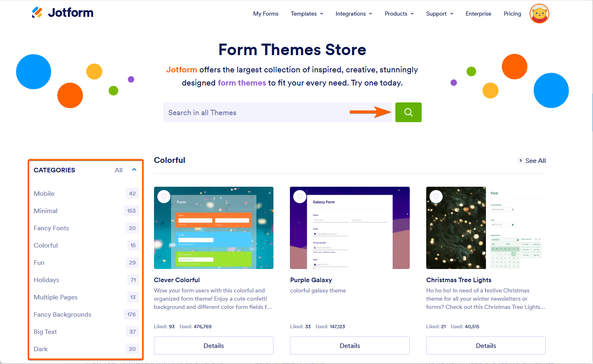This screenshot has height=364, width=593.
Task: Click the Form Themes Store heading
Action: pos(292,50)
